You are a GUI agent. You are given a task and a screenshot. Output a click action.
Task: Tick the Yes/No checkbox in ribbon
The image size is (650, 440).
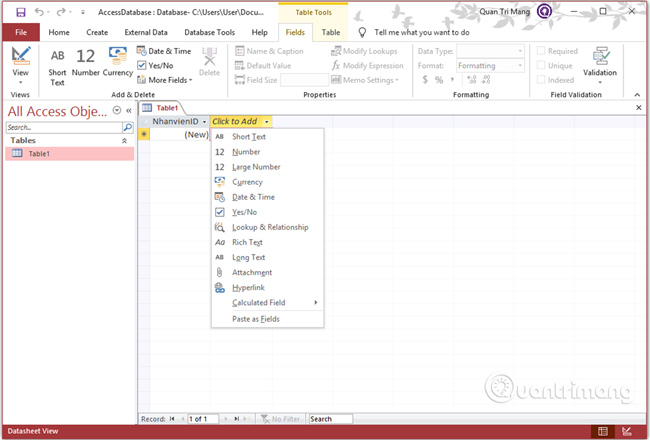[142, 66]
